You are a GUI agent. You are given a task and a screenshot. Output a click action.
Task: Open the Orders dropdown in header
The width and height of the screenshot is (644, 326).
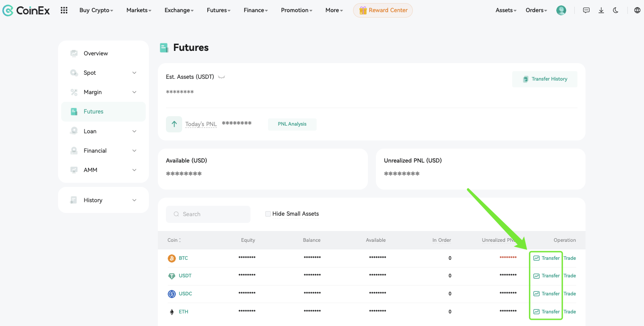[x=536, y=10]
